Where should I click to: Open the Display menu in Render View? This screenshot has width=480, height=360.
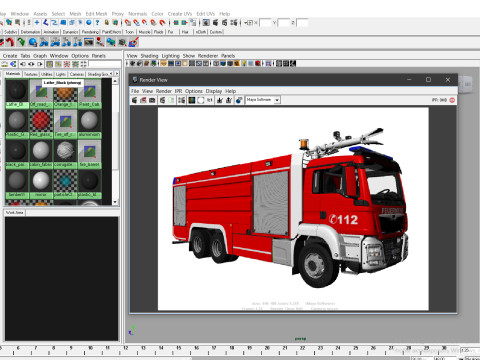pyautogui.click(x=214, y=91)
